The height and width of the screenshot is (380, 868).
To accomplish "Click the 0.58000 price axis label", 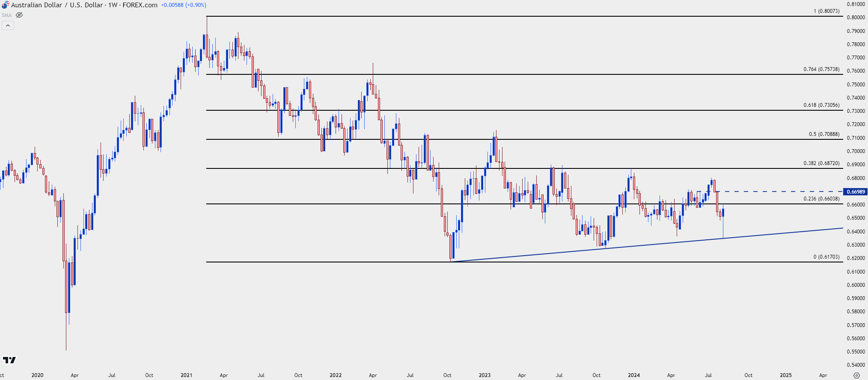I will tap(856, 312).
